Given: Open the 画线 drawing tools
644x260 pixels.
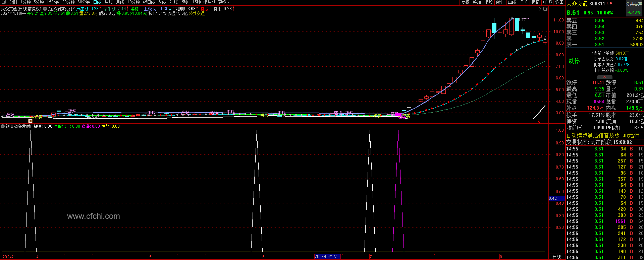Looking at the screenshot, I should click(512, 2).
